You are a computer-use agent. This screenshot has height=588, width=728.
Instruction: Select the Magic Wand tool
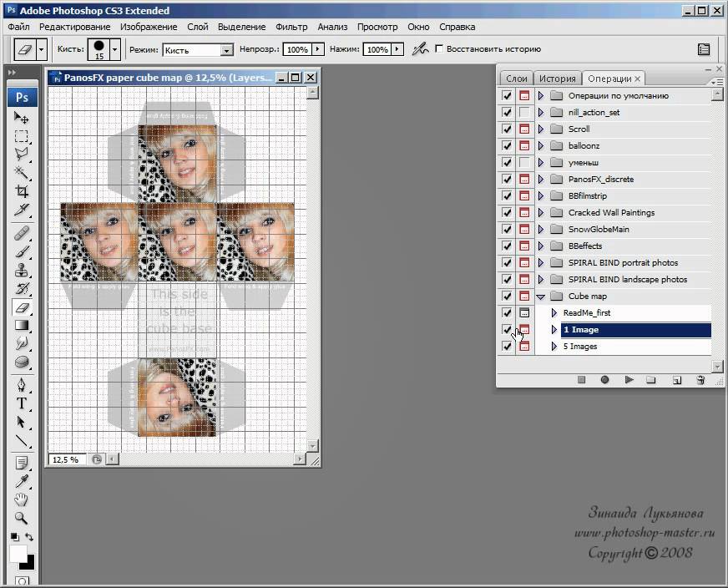coord(22,172)
